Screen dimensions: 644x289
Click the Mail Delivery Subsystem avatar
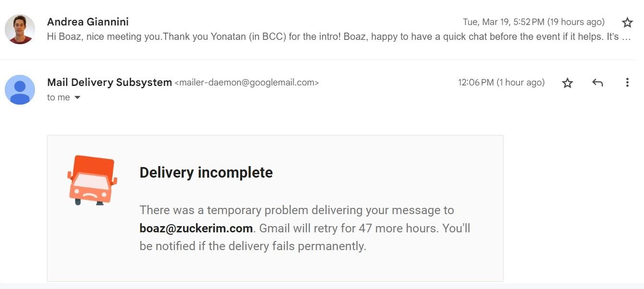pos(20,90)
